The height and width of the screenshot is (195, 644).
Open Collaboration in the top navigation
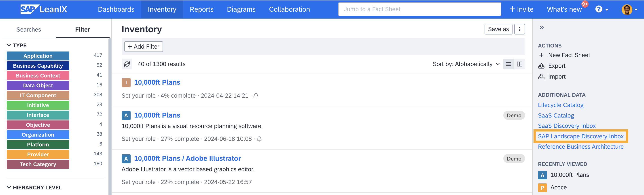point(289,9)
